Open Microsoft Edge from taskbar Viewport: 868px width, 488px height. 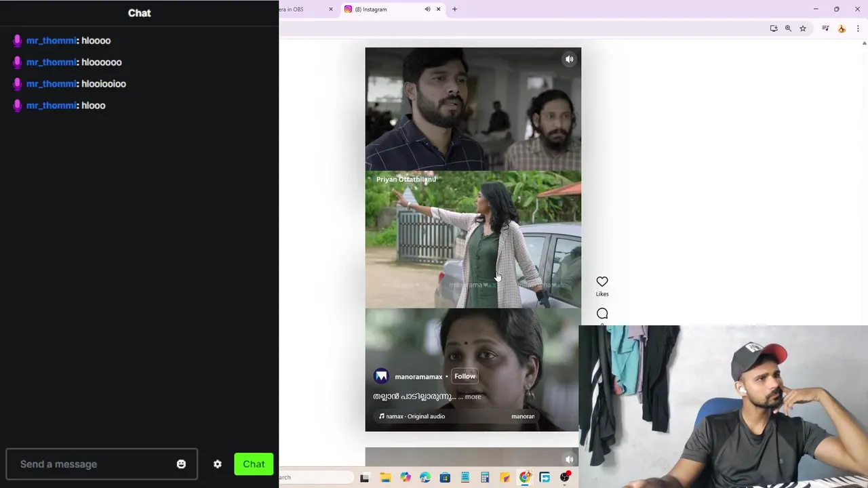[x=425, y=478]
